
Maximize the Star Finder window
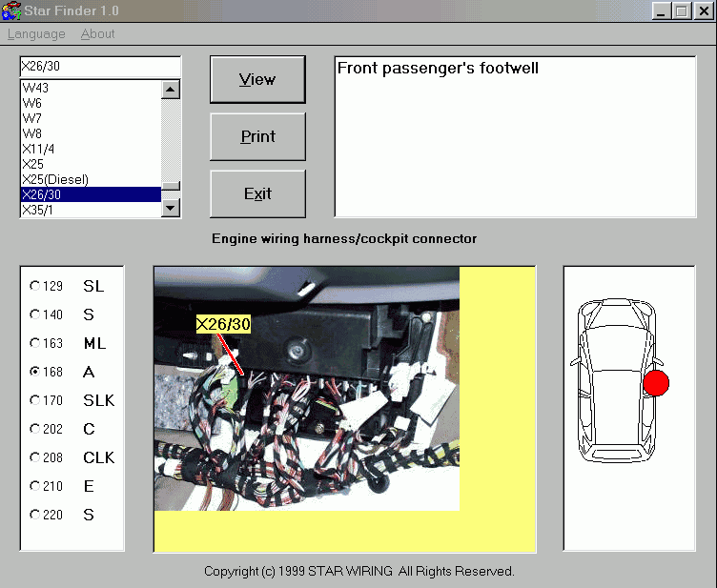[x=682, y=11]
